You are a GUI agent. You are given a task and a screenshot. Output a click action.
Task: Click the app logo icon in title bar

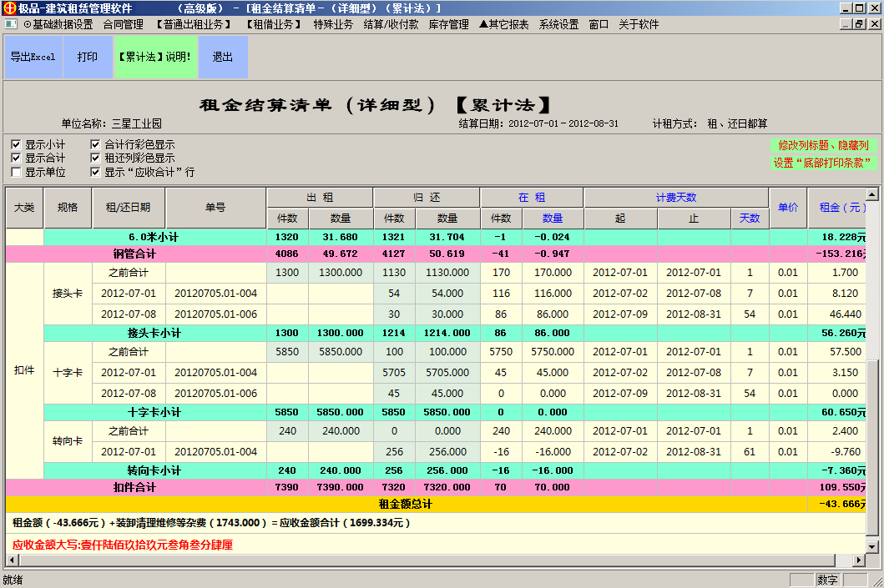point(9,8)
